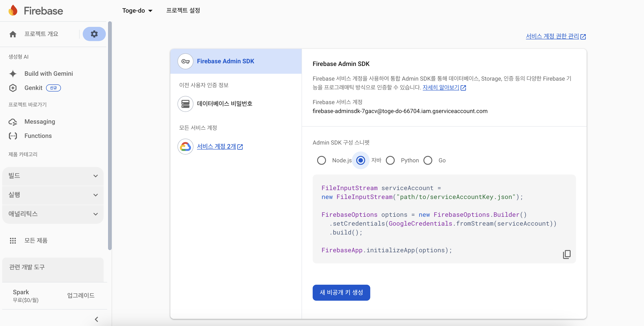Open the Toge-do project dropdown
This screenshot has height=326, width=644.
(x=137, y=10)
